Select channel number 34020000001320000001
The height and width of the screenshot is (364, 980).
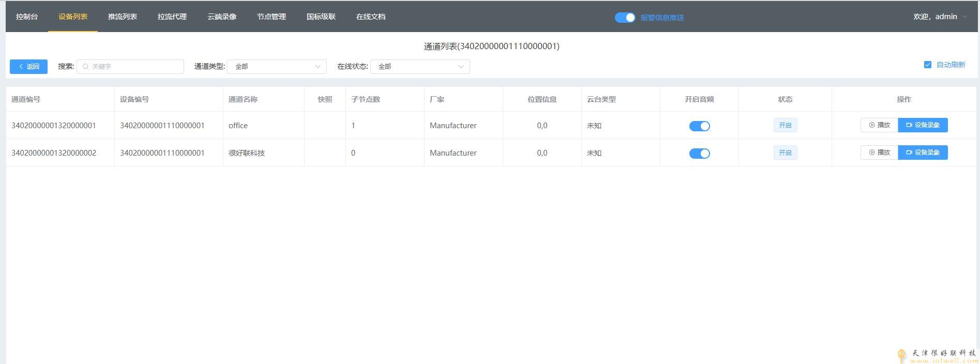(x=54, y=126)
